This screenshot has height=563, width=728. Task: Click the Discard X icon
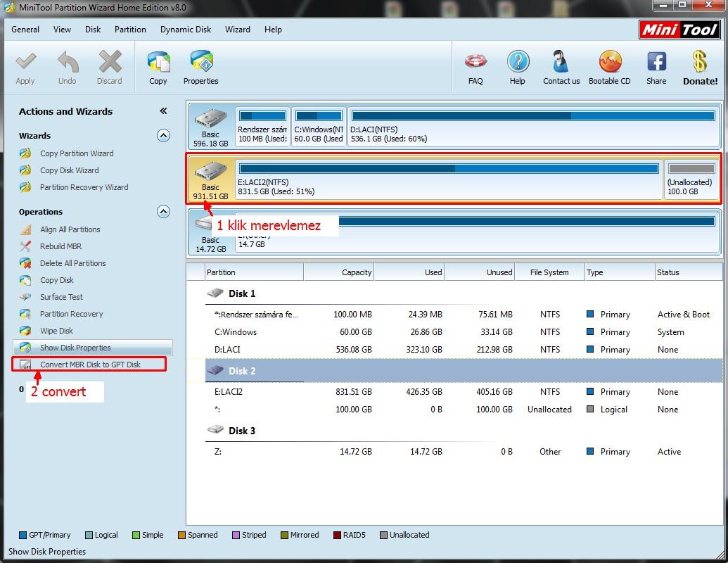coord(110,62)
